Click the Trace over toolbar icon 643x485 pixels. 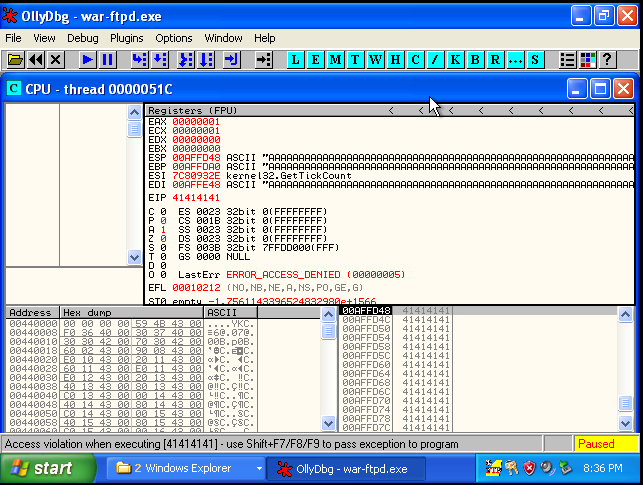(206, 60)
